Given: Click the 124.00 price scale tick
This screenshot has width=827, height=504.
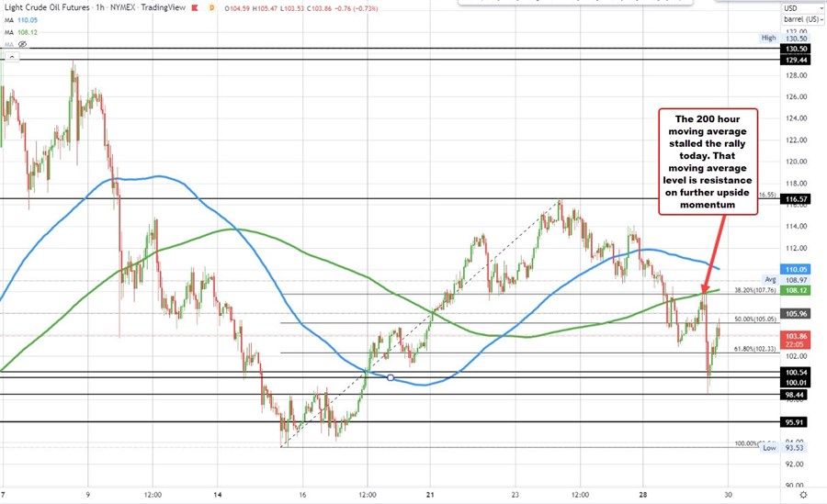Looking at the screenshot, I should click(x=796, y=118).
